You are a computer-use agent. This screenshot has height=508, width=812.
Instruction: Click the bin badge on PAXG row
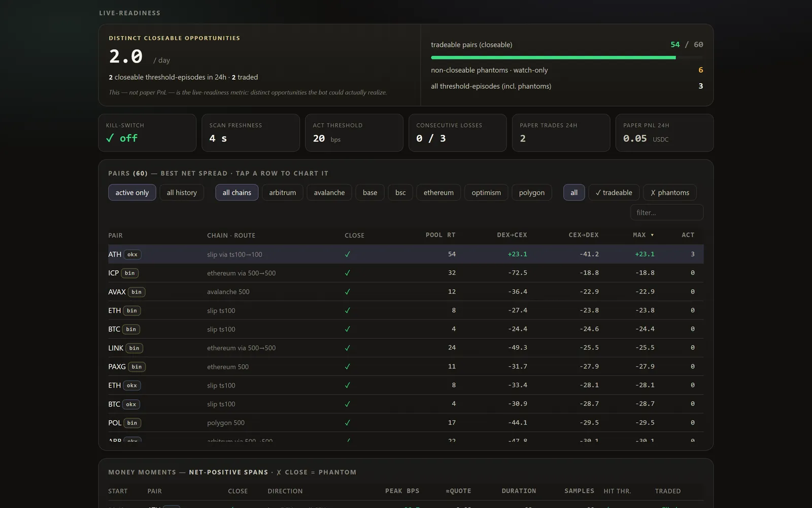(137, 367)
